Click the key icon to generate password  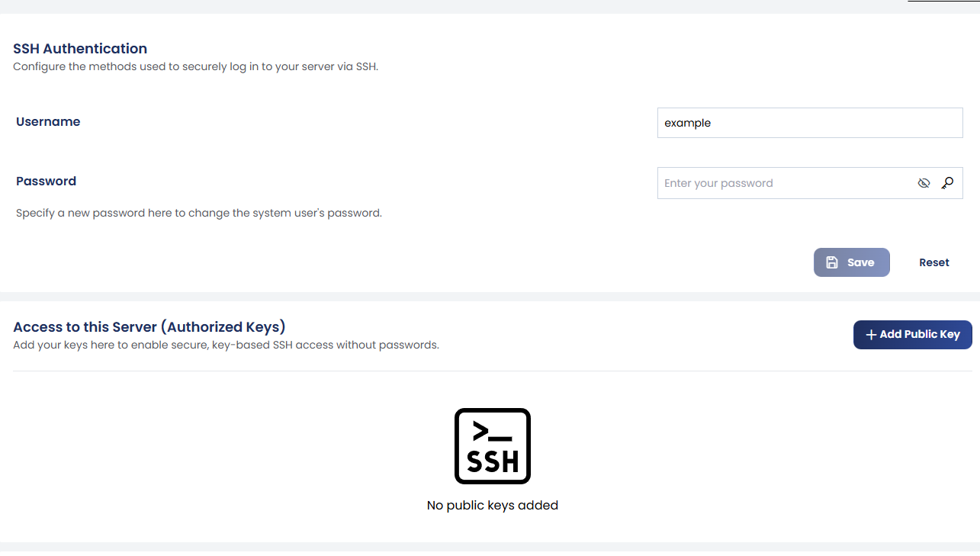(947, 183)
